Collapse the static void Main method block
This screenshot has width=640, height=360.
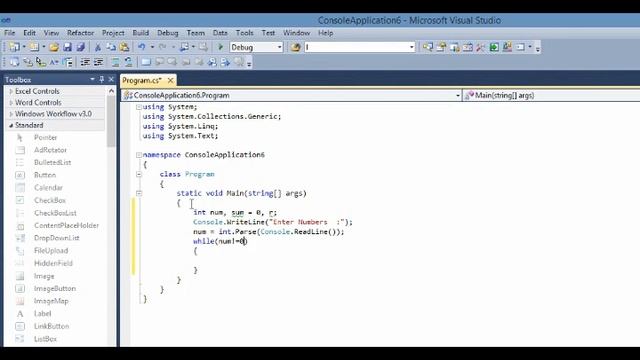(x=139, y=193)
